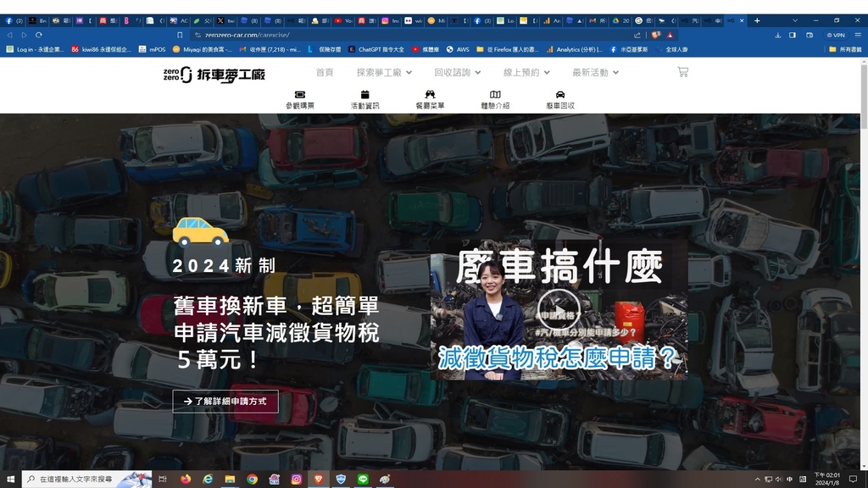The image size is (868, 488).
Task: Go back with browser back arrow
Action: 9,35
